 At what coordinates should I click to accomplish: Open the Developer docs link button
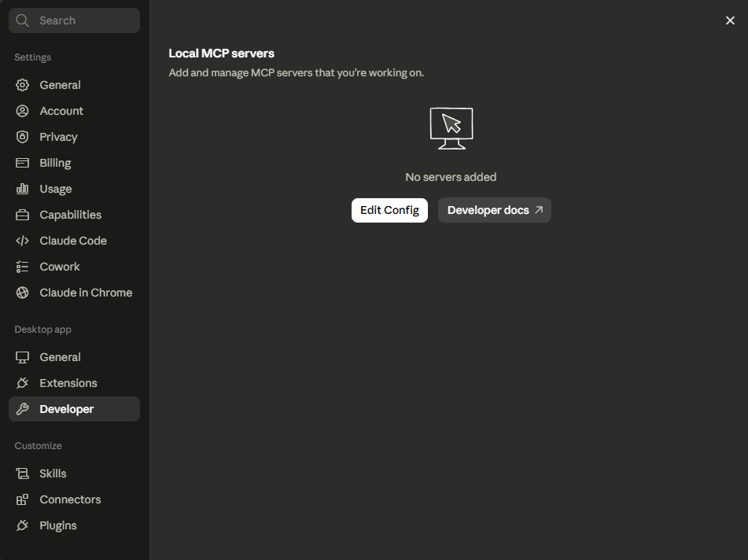[494, 210]
